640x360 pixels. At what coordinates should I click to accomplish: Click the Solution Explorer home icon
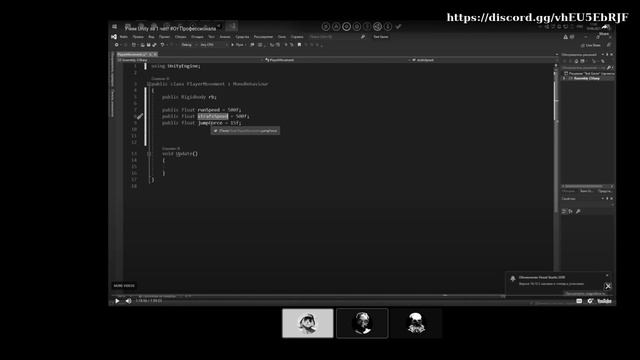(576, 61)
